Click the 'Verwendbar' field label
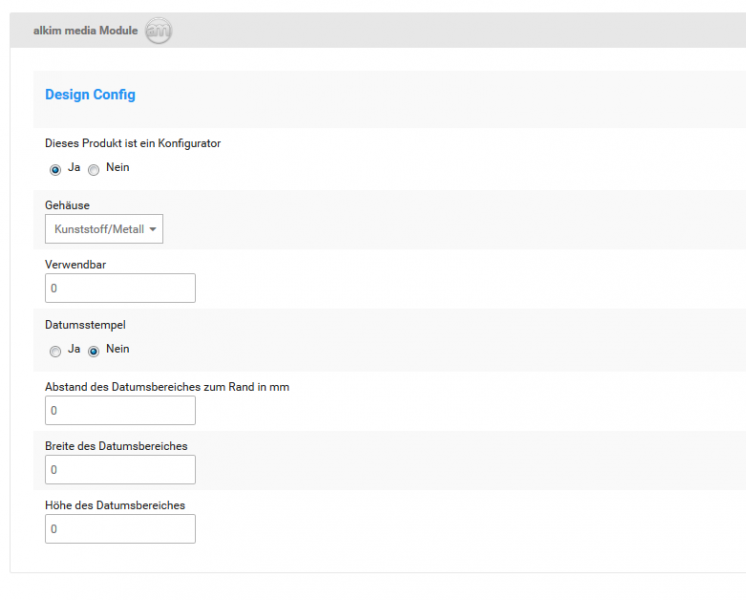The width and height of the screenshot is (746, 600). pyautogui.click(x=76, y=265)
